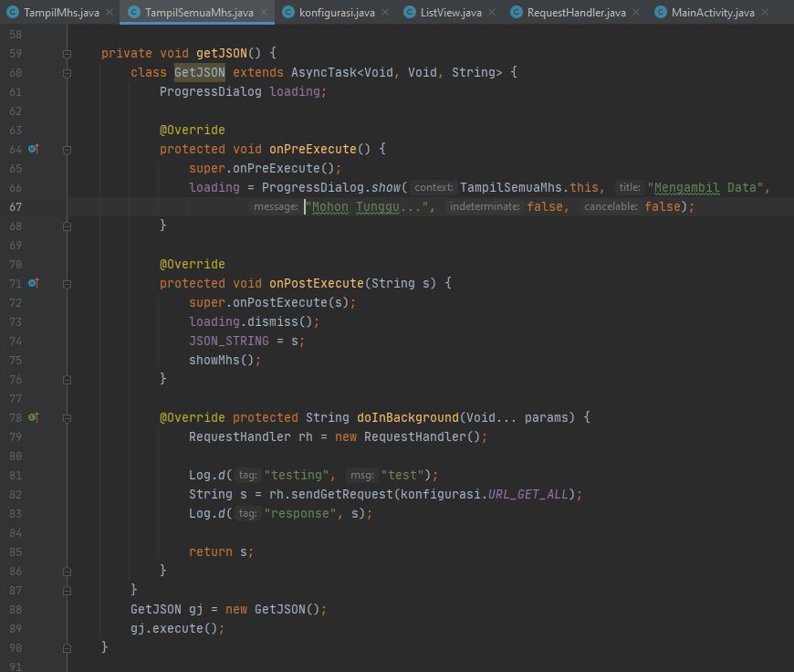
Task: Click 'new GetJSON()' on line 88
Action: click(273, 609)
